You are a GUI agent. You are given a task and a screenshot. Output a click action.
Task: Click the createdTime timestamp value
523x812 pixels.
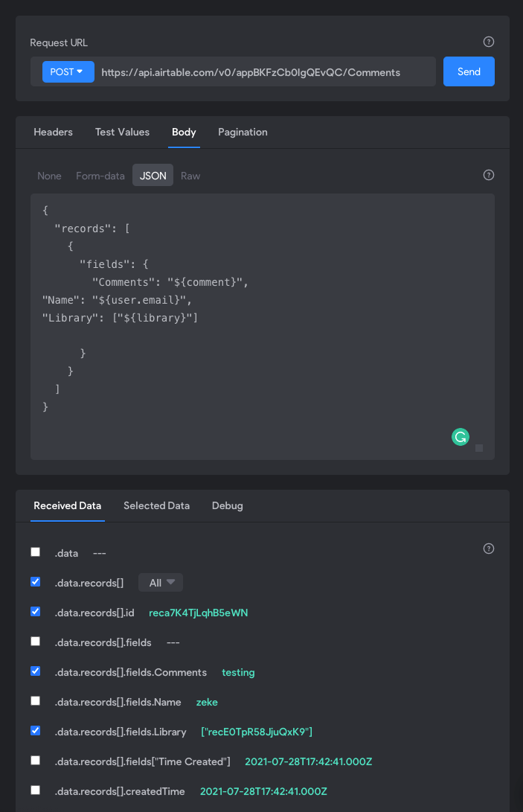[263, 791]
